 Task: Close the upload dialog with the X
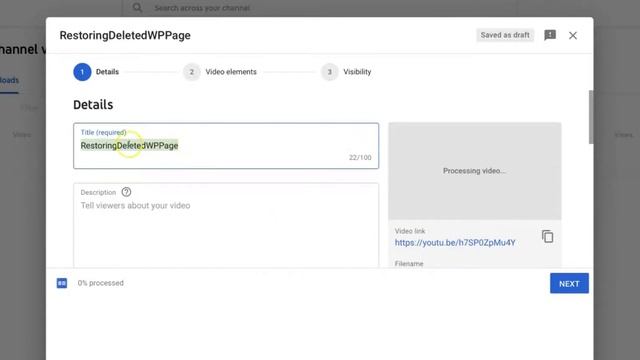coord(573,36)
